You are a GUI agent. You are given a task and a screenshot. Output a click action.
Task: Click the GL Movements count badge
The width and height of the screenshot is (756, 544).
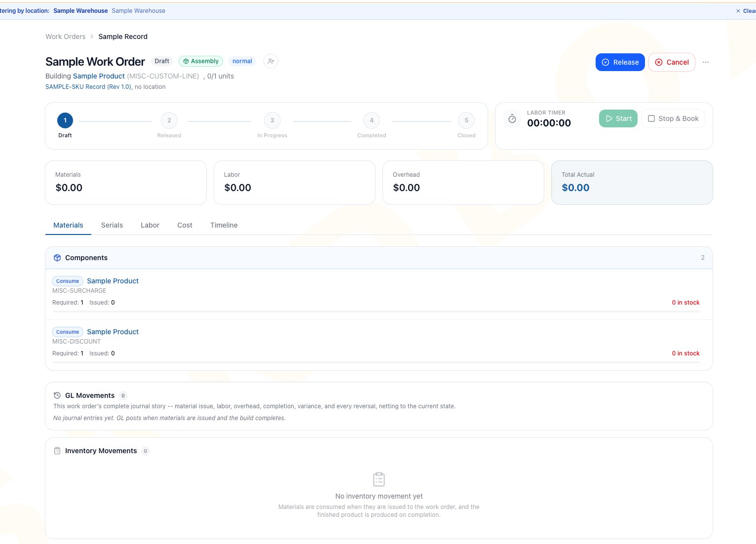[123, 395]
